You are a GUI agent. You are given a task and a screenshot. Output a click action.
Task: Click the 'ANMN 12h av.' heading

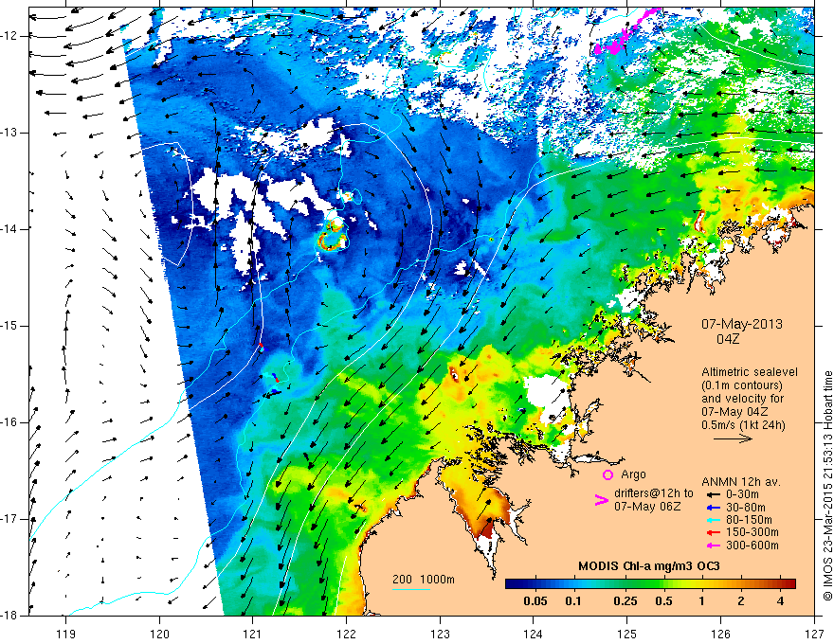point(741,482)
